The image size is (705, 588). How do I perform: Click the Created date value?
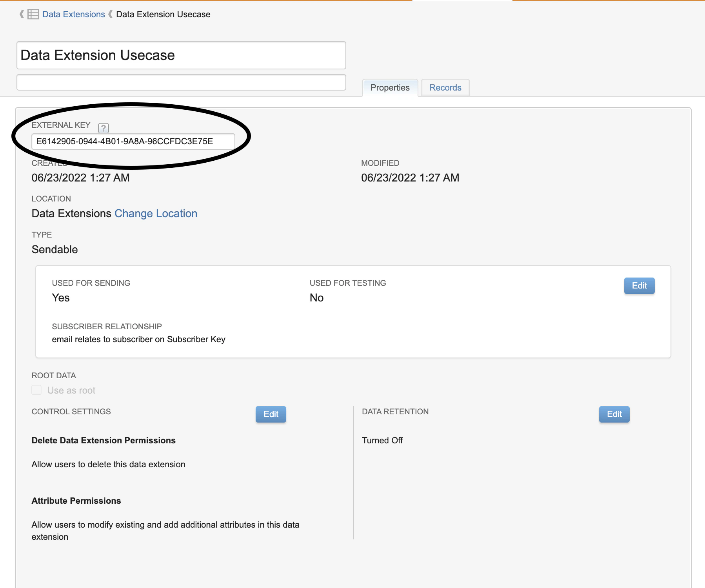click(80, 178)
